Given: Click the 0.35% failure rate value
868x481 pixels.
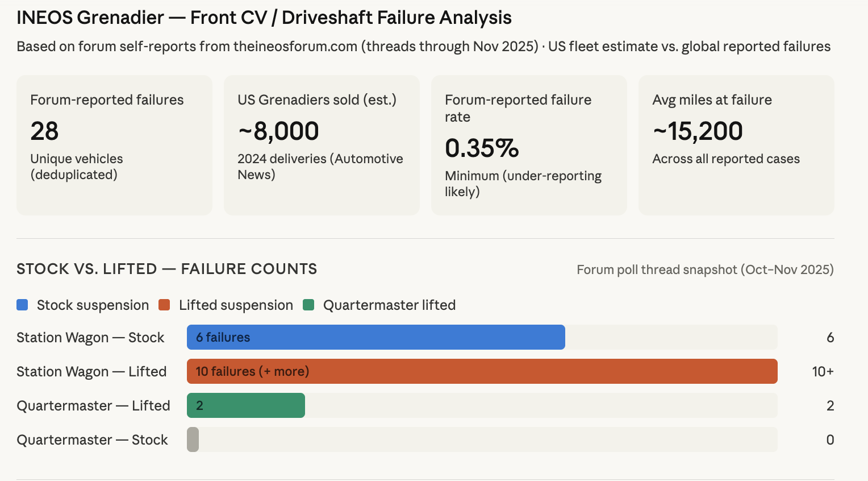Looking at the screenshot, I should click(x=482, y=148).
